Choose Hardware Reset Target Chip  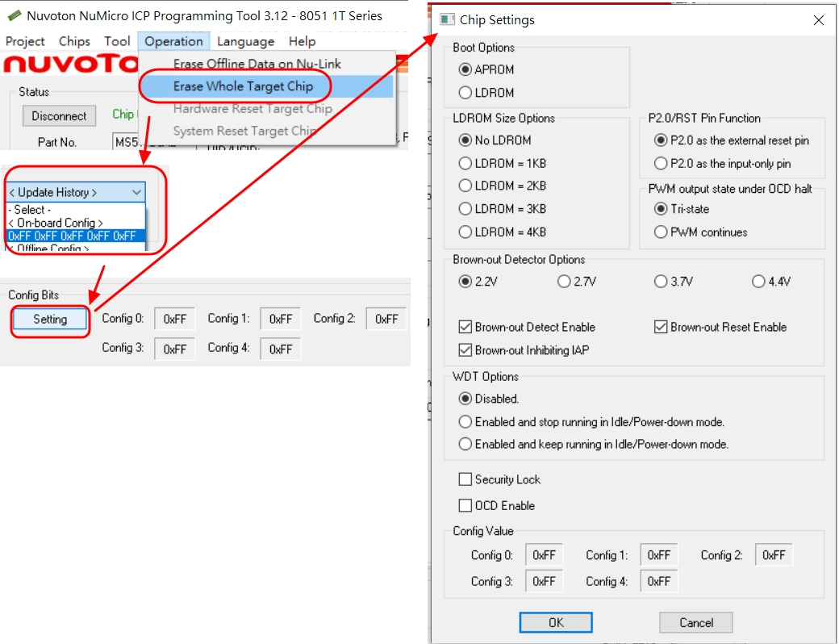click(x=253, y=109)
